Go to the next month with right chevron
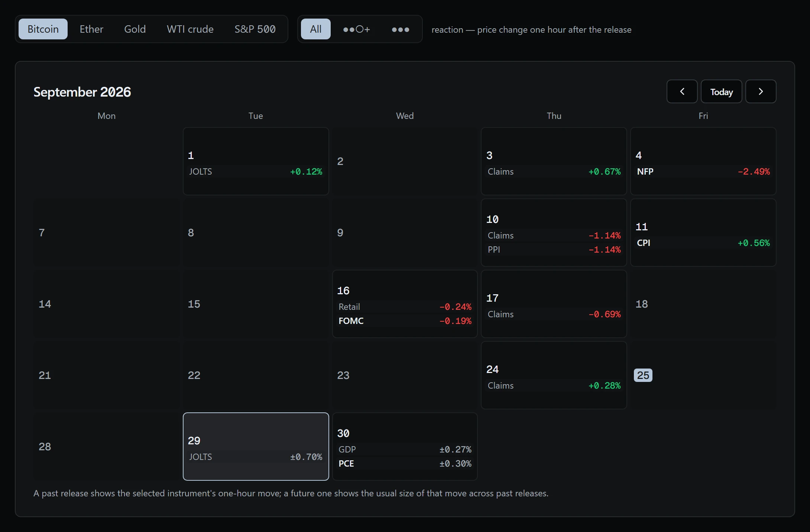The width and height of the screenshot is (810, 532). click(x=761, y=91)
